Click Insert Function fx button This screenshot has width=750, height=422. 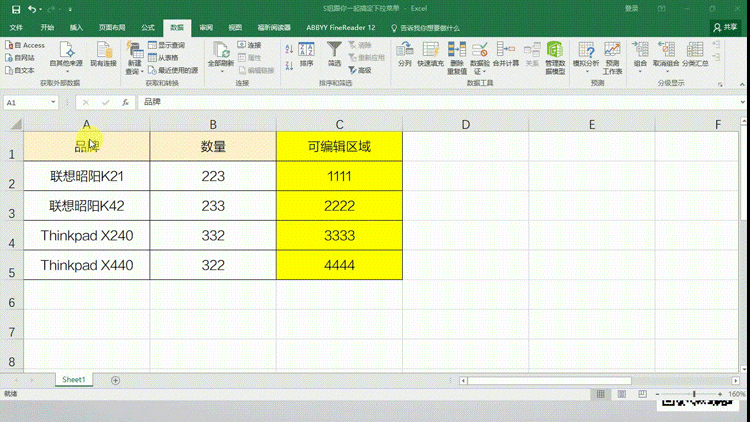pyautogui.click(x=125, y=102)
